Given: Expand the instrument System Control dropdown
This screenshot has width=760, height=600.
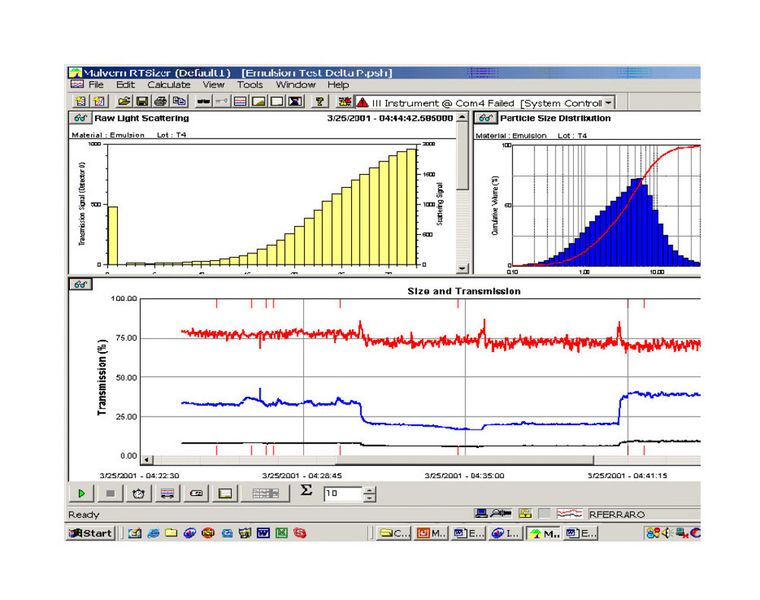Looking at the screenshot, I should pos(608,103).
